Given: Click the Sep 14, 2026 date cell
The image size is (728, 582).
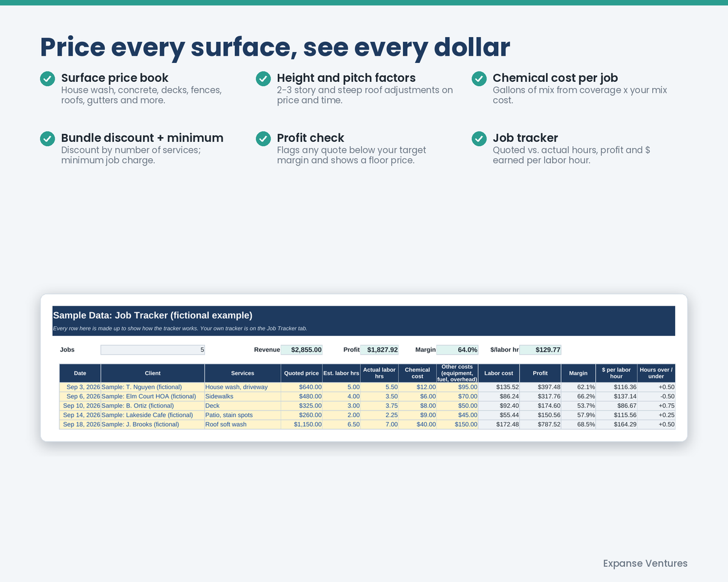Looking at the screenshot, I should (80, 415).
